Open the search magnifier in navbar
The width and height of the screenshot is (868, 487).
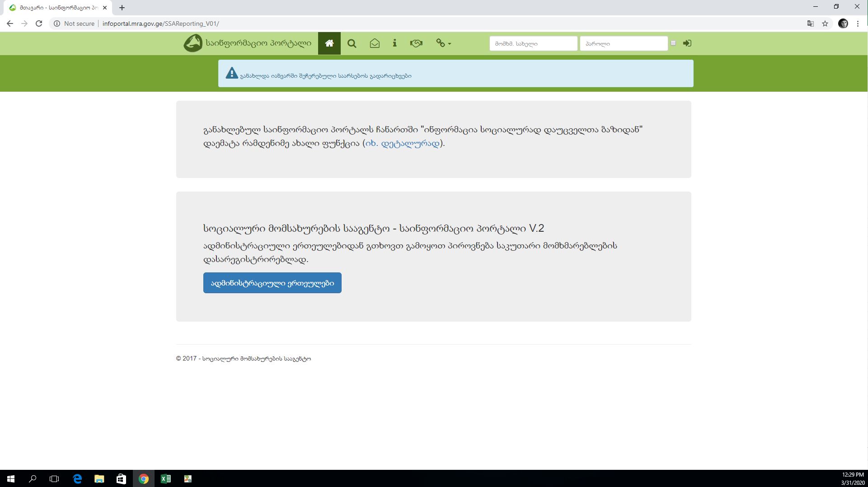352,43
